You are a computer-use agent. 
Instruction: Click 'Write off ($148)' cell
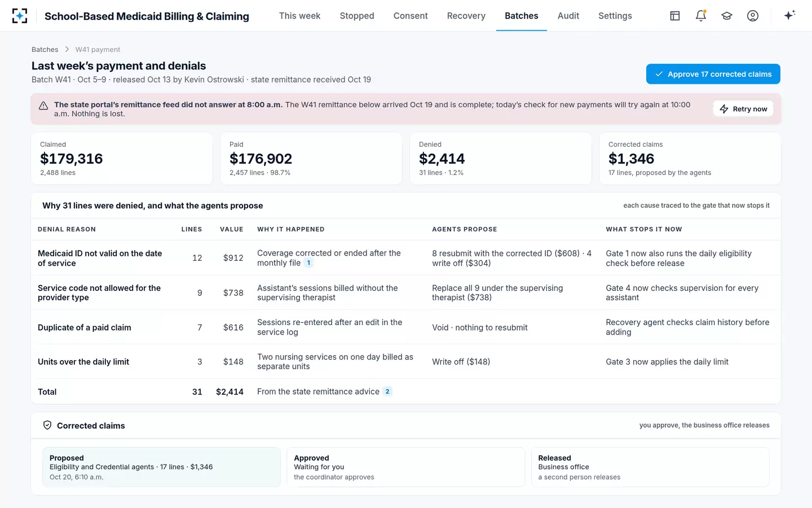pos(461,362)
